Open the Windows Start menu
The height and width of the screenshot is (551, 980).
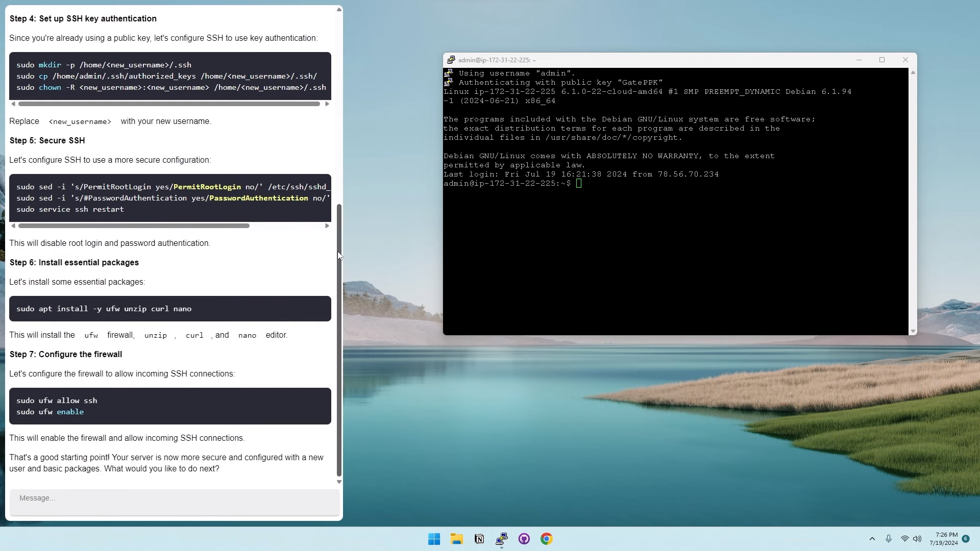coord(434,539)
